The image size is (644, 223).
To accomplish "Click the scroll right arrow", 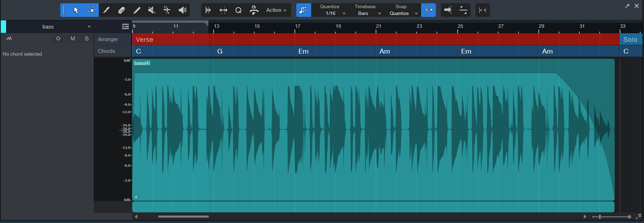I will (x=585, y=217).
